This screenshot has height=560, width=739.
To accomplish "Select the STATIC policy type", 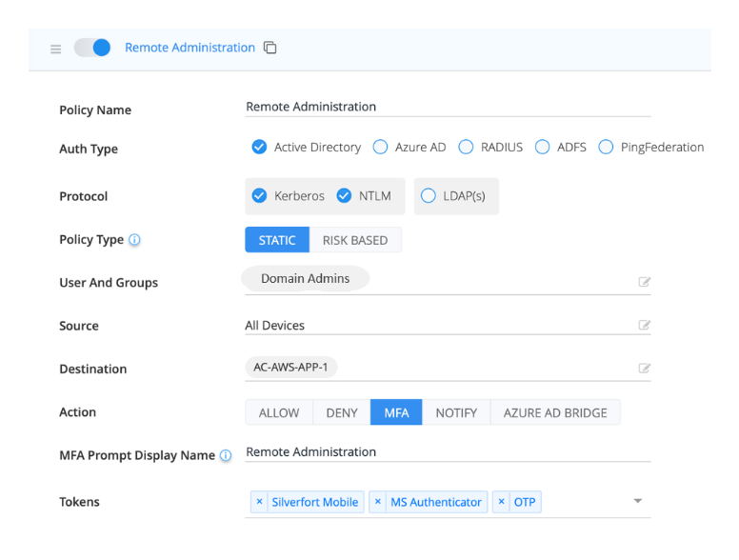I will tap(277, 240).
